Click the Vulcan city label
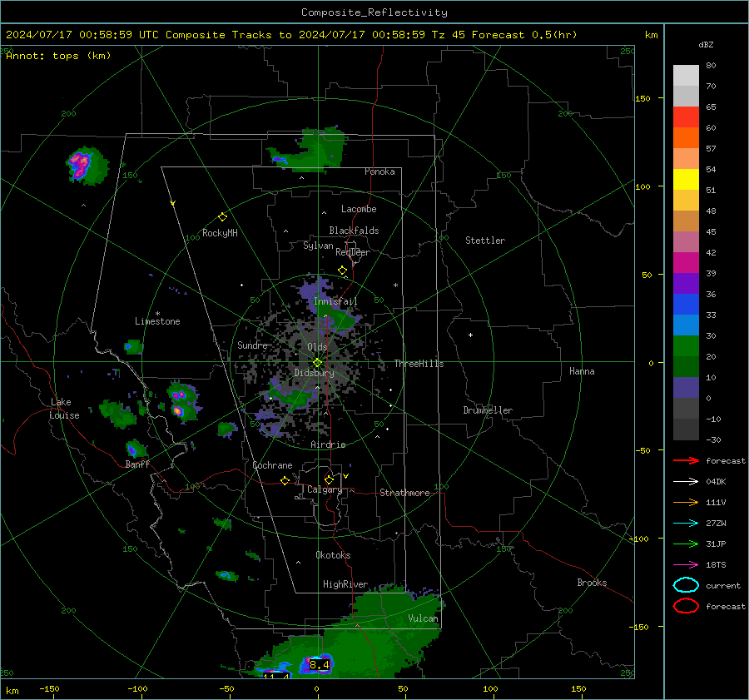Screen dimensions: 749x700 tap(423, 618)
